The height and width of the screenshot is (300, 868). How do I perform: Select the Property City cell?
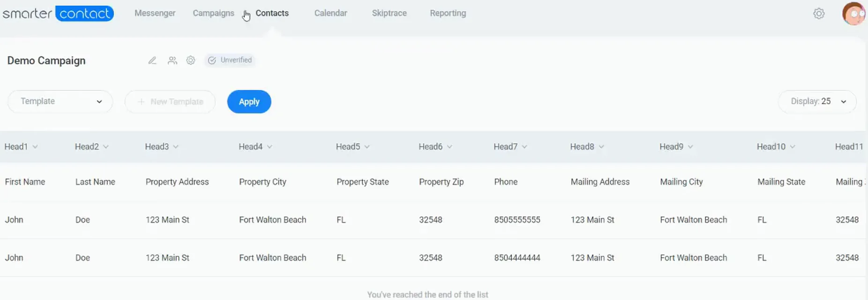(262, 182)
